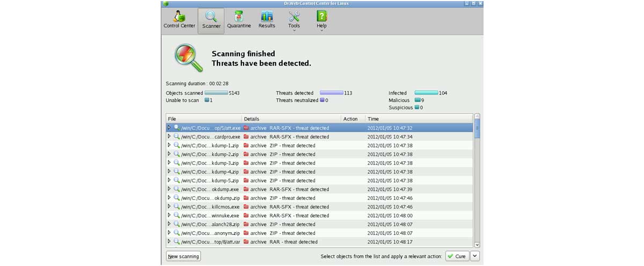
Task: Click the Unable to scan label
Action: (182, 100)
